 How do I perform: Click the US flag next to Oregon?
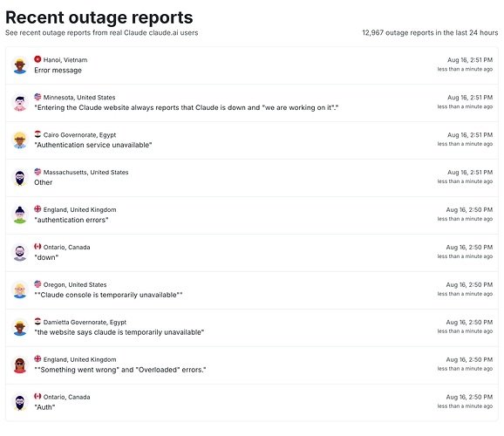tap(37, 284)
